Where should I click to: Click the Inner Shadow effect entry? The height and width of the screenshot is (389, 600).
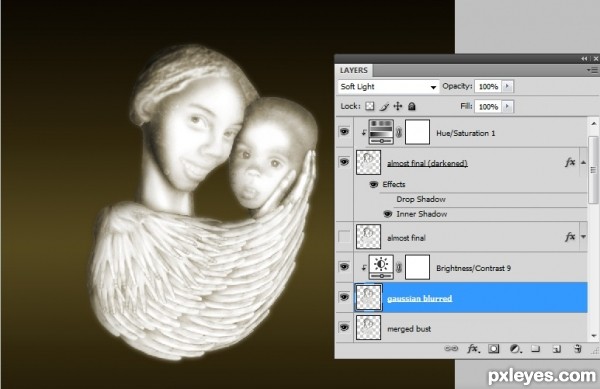coord(422,214)
